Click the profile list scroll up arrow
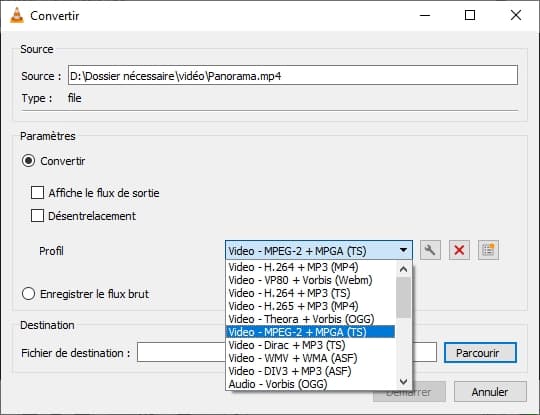Image resolution: width=540 pixels, height=415 pixels. 404,269
